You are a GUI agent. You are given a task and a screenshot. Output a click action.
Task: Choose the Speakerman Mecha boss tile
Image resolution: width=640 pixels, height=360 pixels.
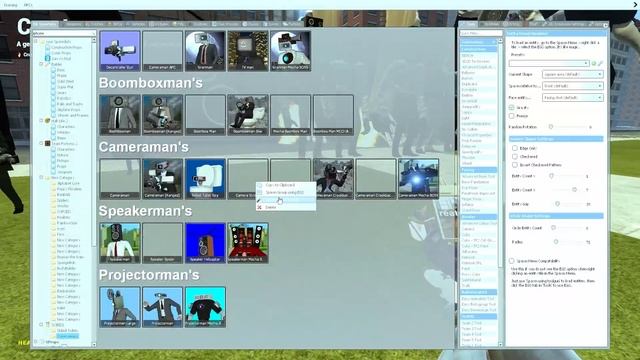coord(248,243)
